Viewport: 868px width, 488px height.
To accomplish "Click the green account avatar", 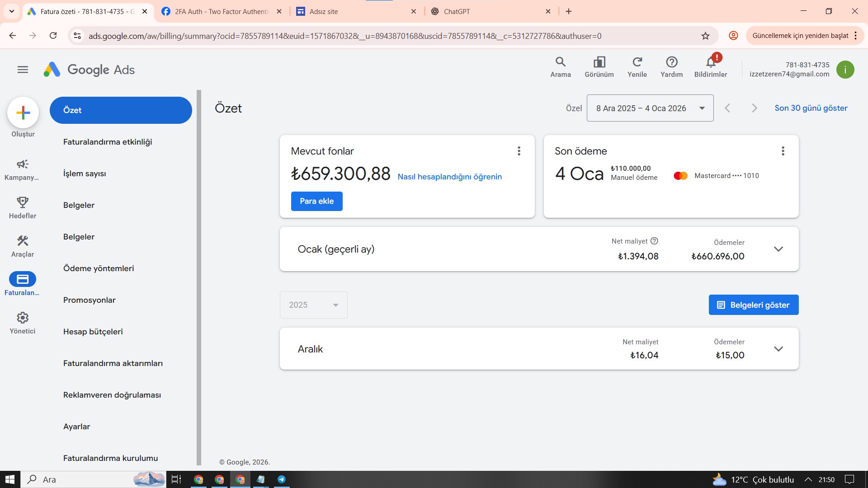I will (845, 70).
